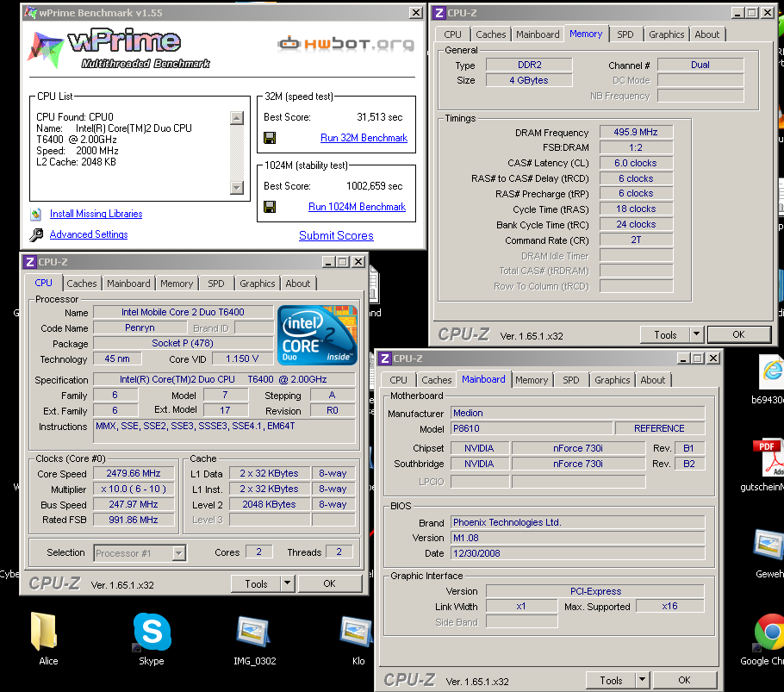This screenshot has height=692, width=784.
Task: Open the SPD tab in Mainboard window
Action: (x=571, y=380)
